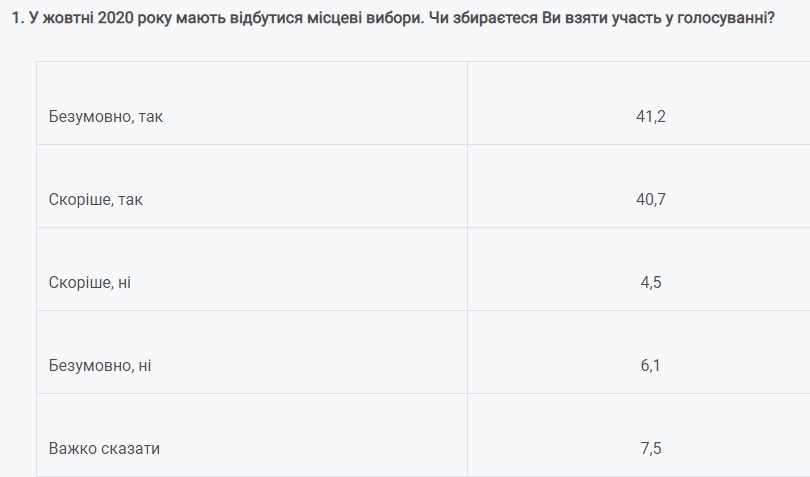Viewport: 810px width, 477px height.
Task: Click the 40,7 percentage value
Action: [650, 199]
